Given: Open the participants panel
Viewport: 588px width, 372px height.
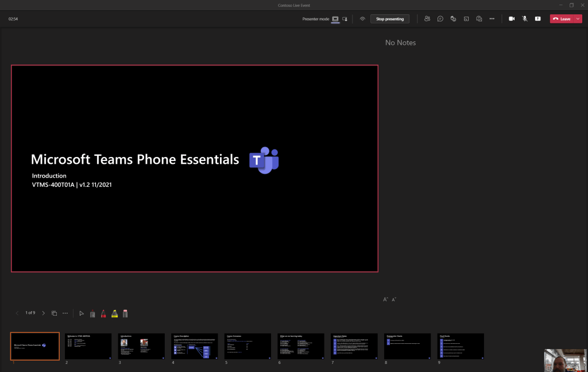Looking at the screenshot, I should coord(427,19).
